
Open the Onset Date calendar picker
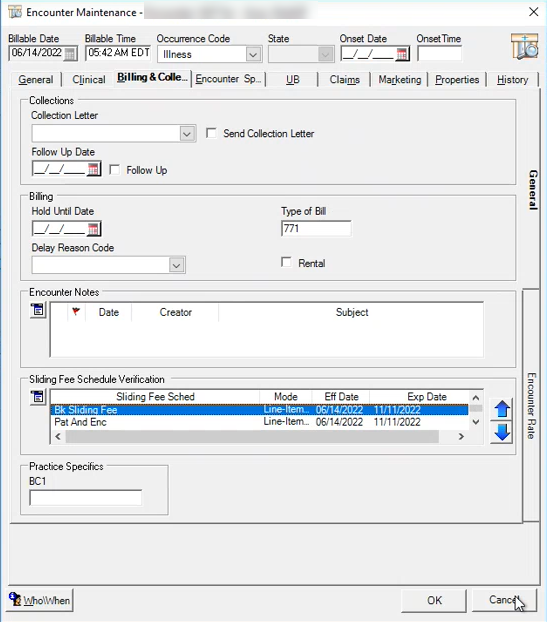tap(402, 54)
